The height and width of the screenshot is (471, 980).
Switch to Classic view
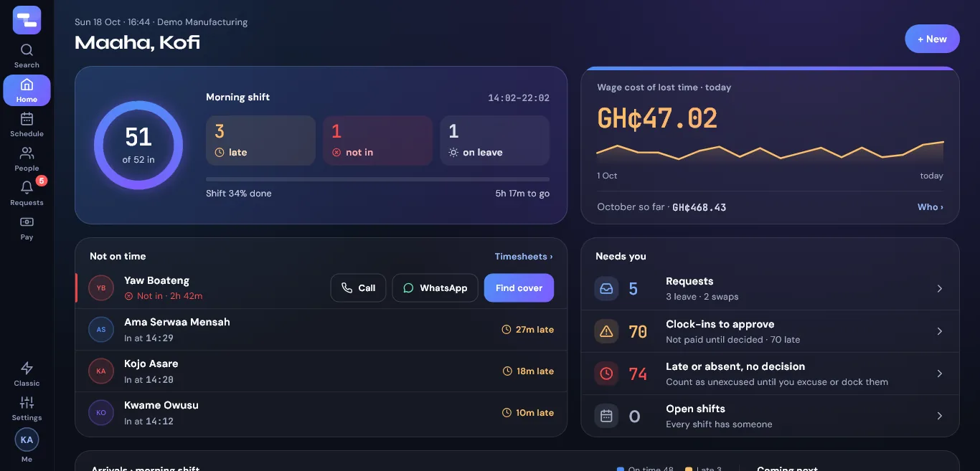[x=27, y=374]
